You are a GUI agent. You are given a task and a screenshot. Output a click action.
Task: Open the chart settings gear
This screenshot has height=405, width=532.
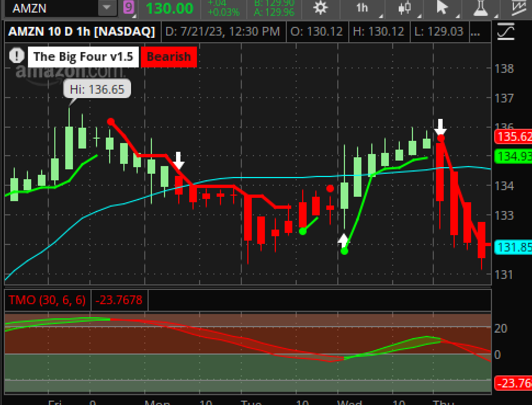[x=321, y=8]
